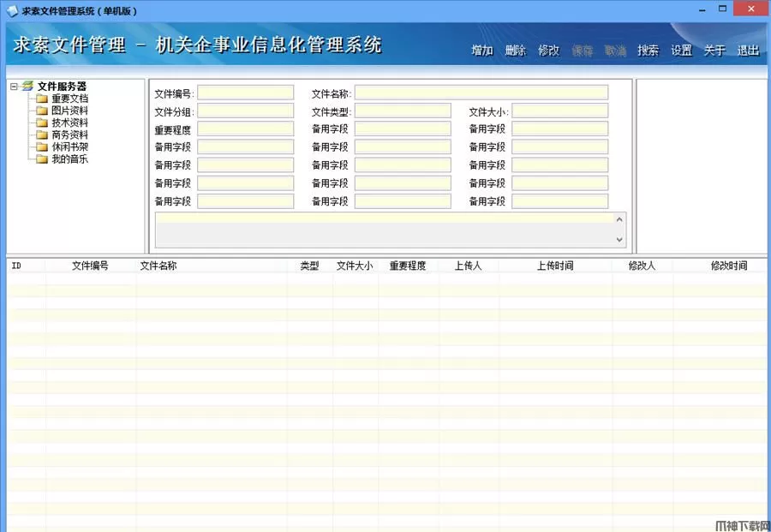Click the 我的音乐 folder icon
The width and height of the screenshot is (771, 532).
pos(42,158)
